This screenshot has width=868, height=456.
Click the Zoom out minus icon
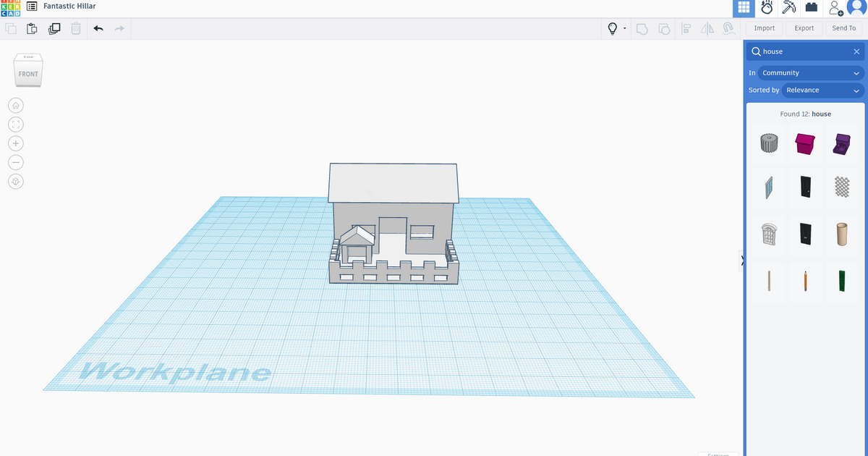16,162
